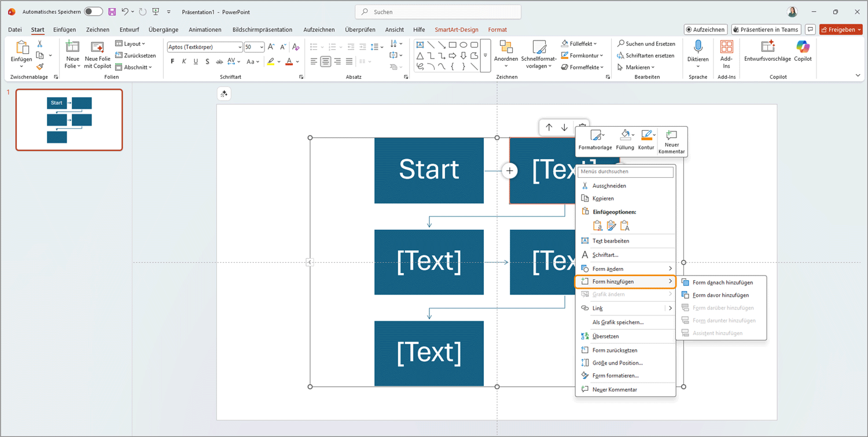The image size is (868, 437).
Task: Click the Präsentieren in Teams button
Action: coord(765,30)
